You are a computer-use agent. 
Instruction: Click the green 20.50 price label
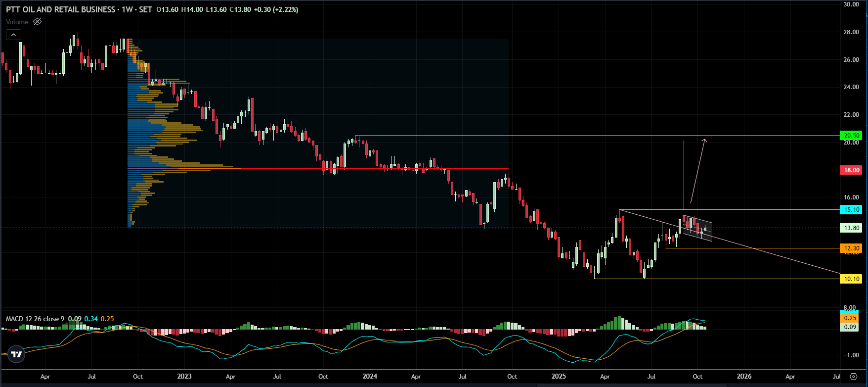pyautogui.click(x=851, y=136)
